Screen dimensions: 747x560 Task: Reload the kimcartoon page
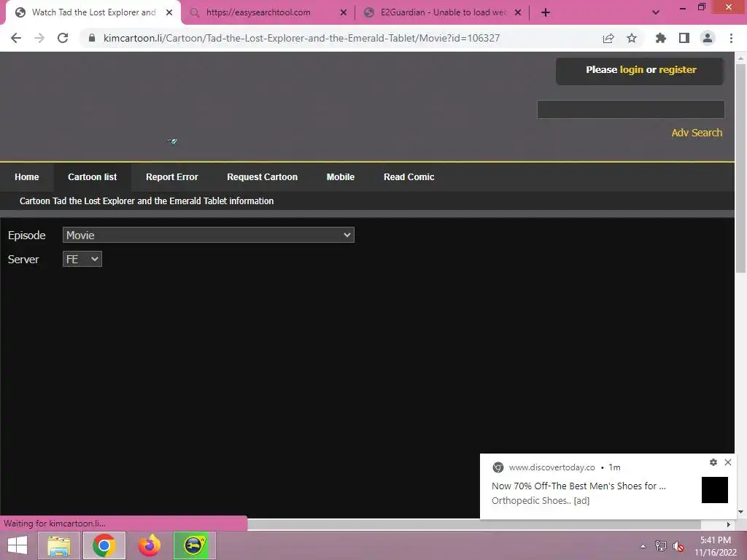pyautogui.click(x=63, y=38)
